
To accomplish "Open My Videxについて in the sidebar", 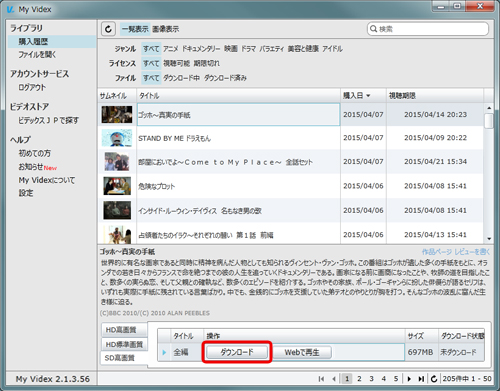I will pyautogui.click(x=47, y=180).
